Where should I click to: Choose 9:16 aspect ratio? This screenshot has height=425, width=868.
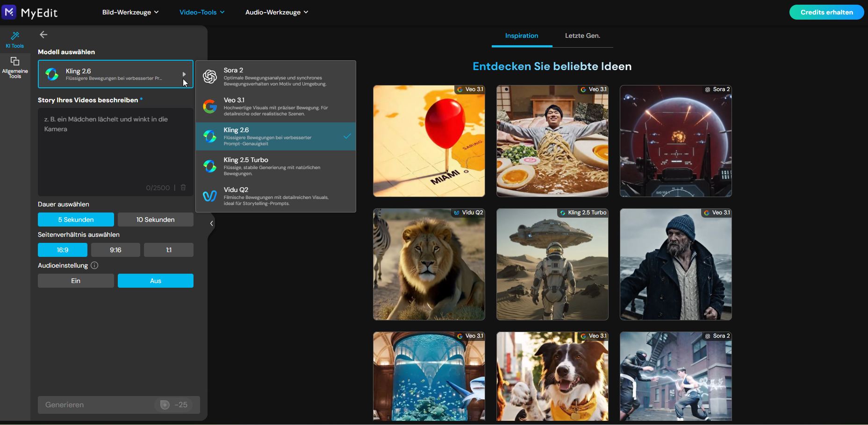(x=115, y=250)
